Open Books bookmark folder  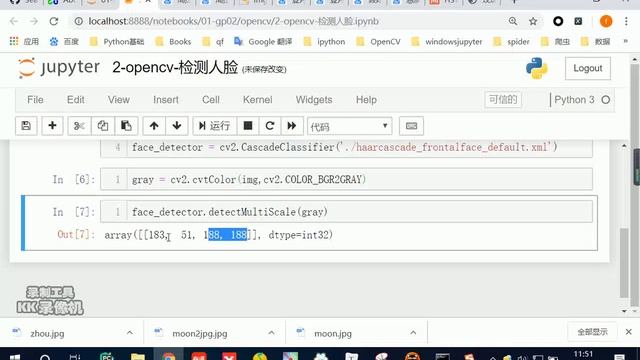click(173, 42)
